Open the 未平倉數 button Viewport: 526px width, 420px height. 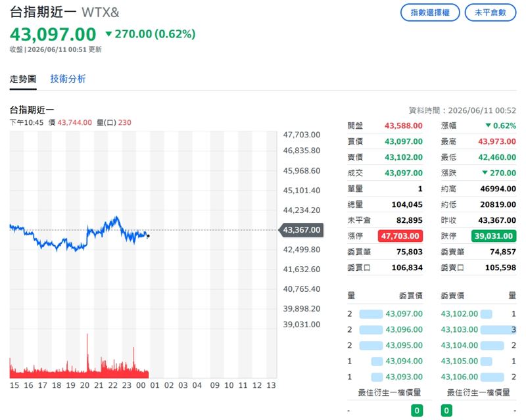[x=490, y=12]
